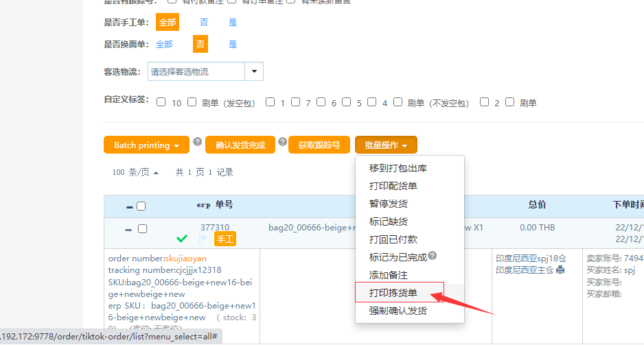The height and width of the screenshot is (347, 644).
Task: Click the 请选择客选物流 combo box field
Action: [196, 71]
